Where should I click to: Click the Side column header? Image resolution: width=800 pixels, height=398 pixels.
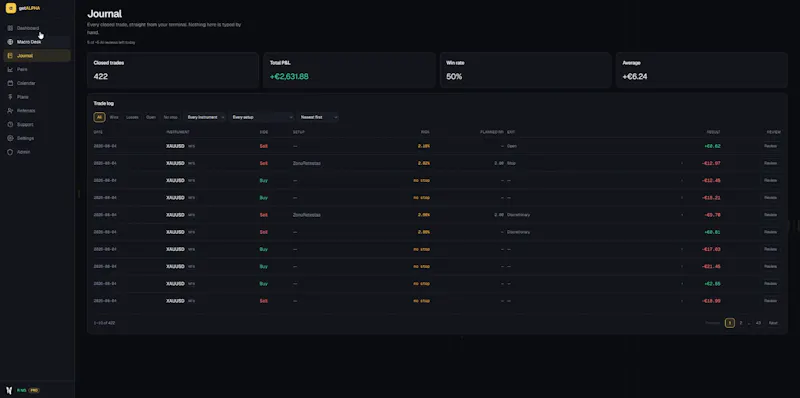pos(264,132)
